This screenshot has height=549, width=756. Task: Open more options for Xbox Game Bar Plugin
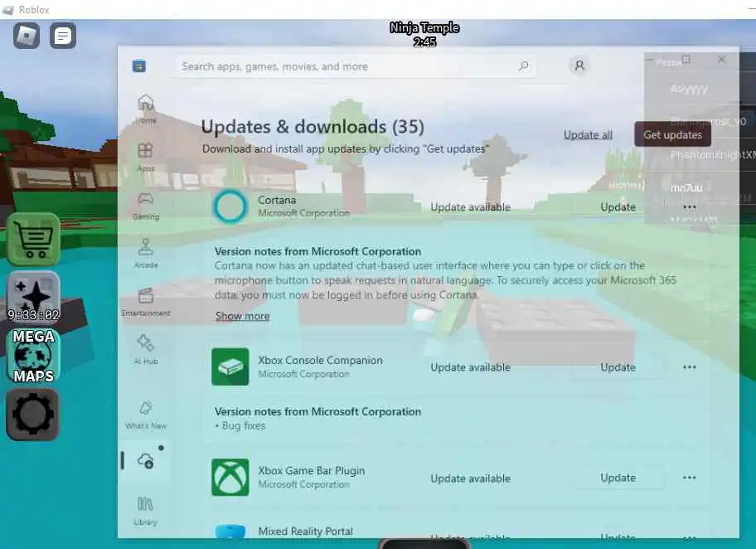pos(690,478)
